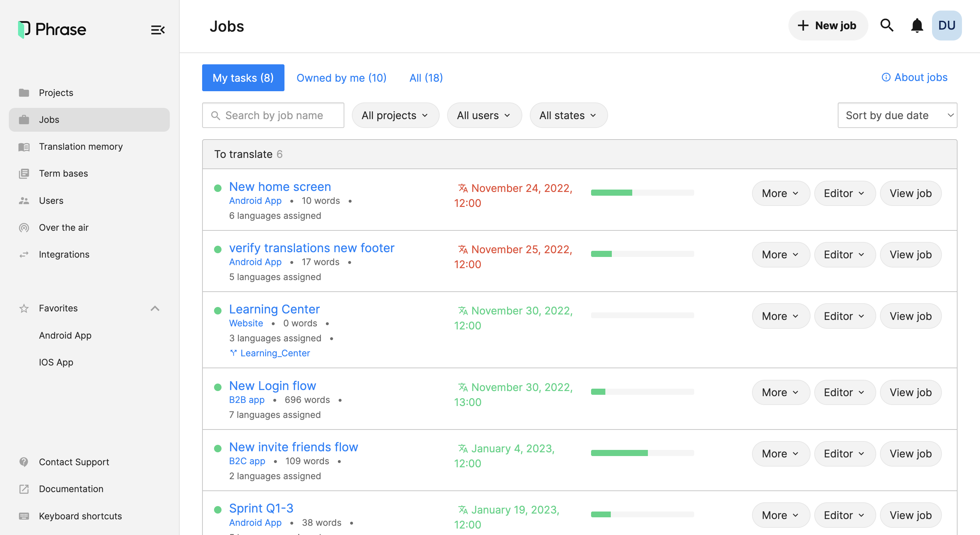Click the Contact Support help icon
Image resolution: width=980 pixels, height=535 pixels.
click(24, 462)
